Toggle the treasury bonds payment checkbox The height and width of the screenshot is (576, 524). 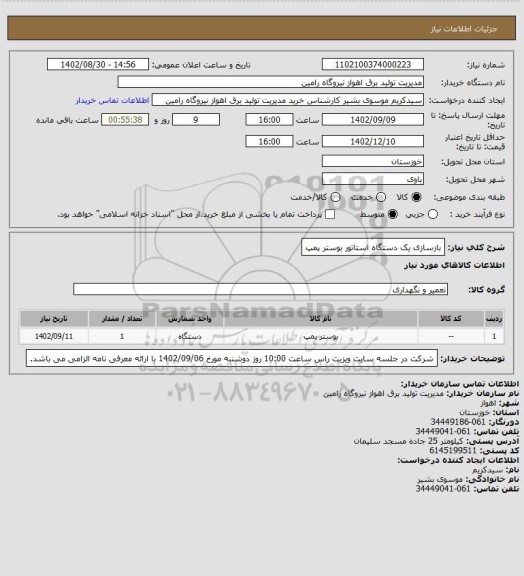coord(330,214)
